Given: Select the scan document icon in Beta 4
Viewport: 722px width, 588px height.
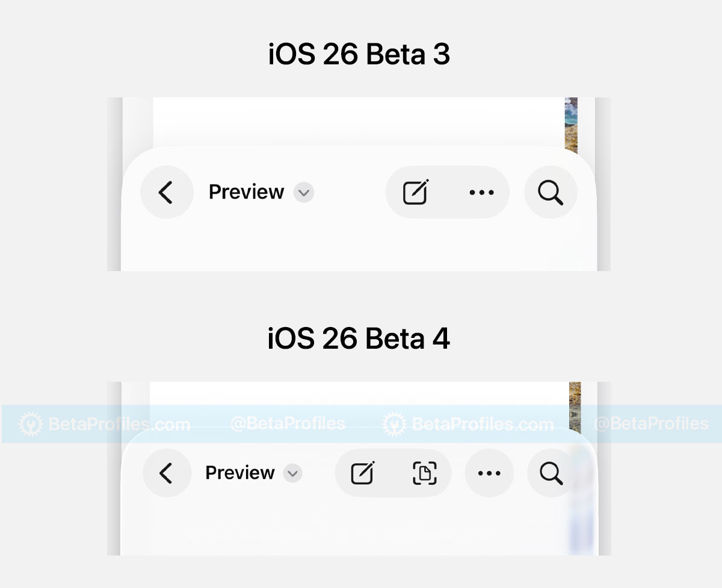Looking at the screenshot, I should (424, 473).
